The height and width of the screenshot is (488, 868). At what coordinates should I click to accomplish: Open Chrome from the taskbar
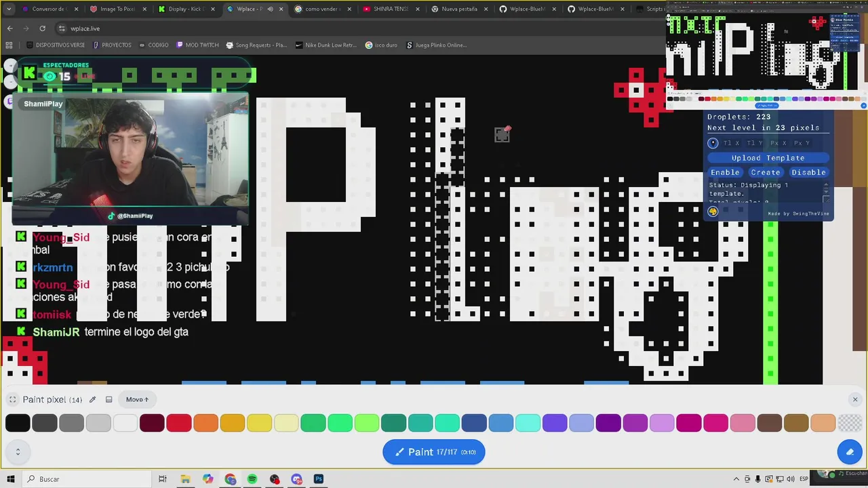(231, 479)
